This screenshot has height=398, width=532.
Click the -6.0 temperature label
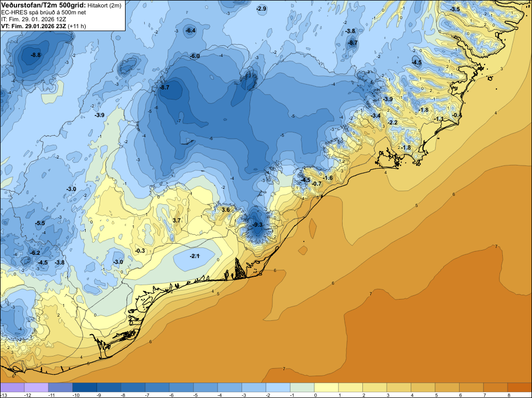pyautogui.click(x=195, y=56)
